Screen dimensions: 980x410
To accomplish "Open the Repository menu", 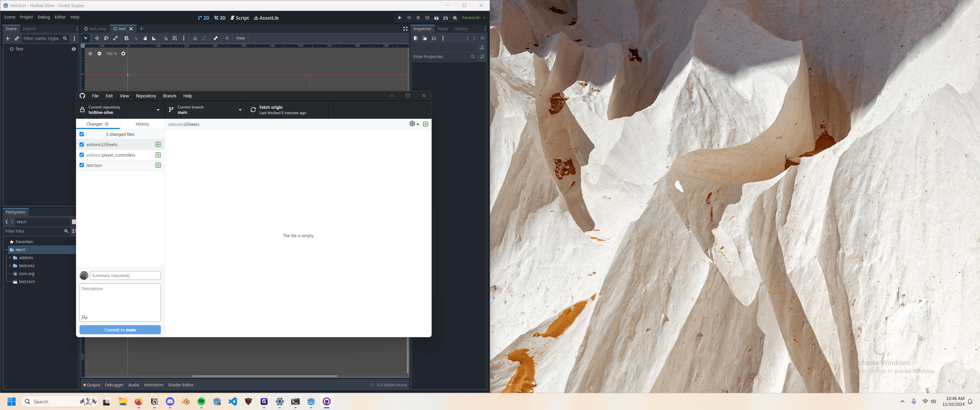I will click(x=146, y=96).
